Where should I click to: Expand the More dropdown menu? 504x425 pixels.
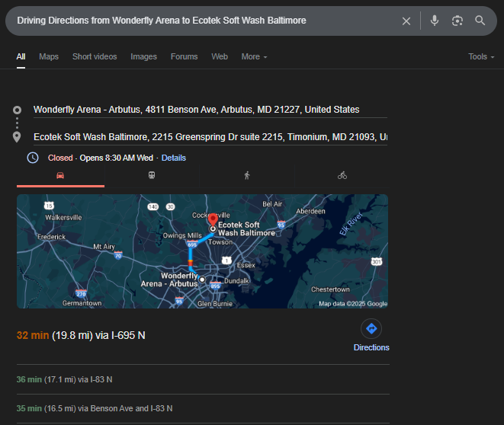(x=254, y=57)
